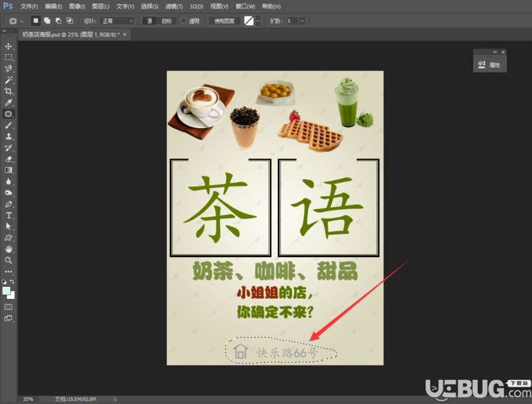Toggle Quick Mask mode

click(x=9, y=307)
